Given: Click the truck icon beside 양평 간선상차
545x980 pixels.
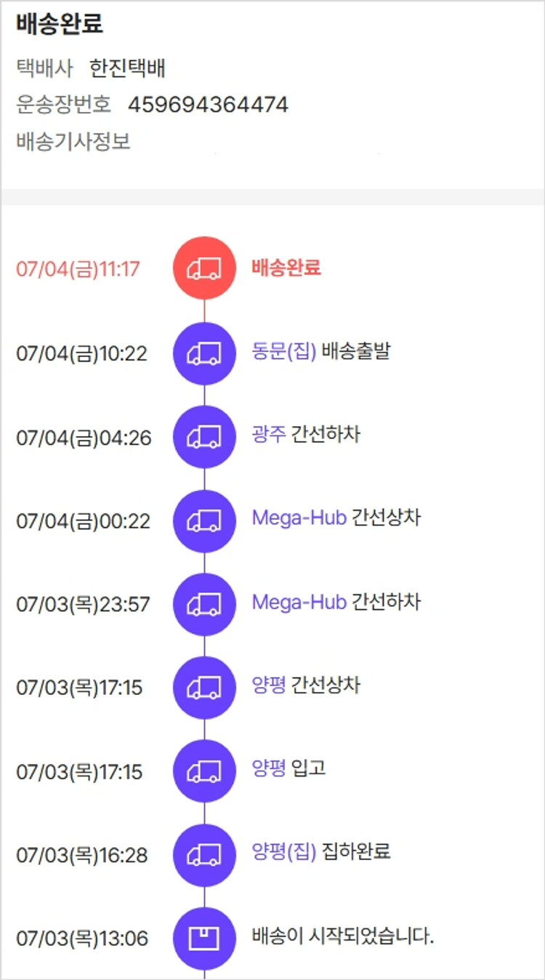Looking at the screenshot, I should [204, 688].
